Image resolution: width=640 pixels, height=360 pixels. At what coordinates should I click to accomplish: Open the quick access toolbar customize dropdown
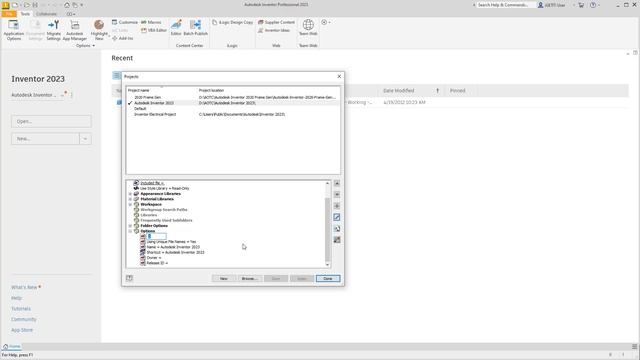[82, 5]
